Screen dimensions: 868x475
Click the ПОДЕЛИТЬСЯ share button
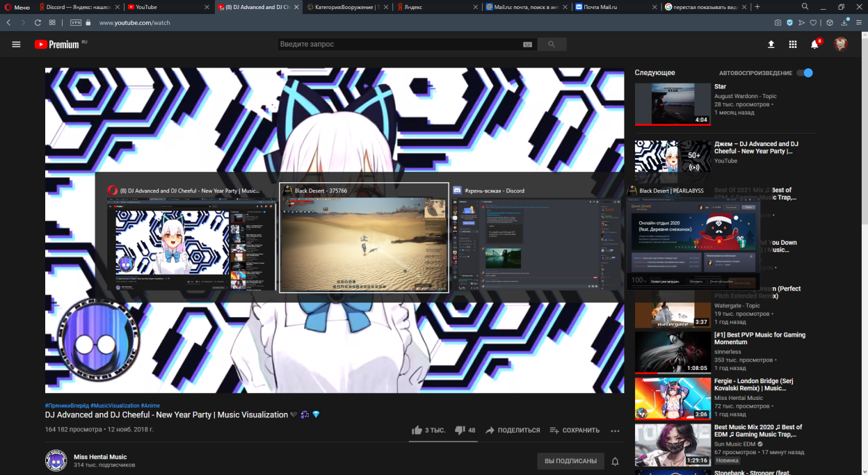point(513,430)
